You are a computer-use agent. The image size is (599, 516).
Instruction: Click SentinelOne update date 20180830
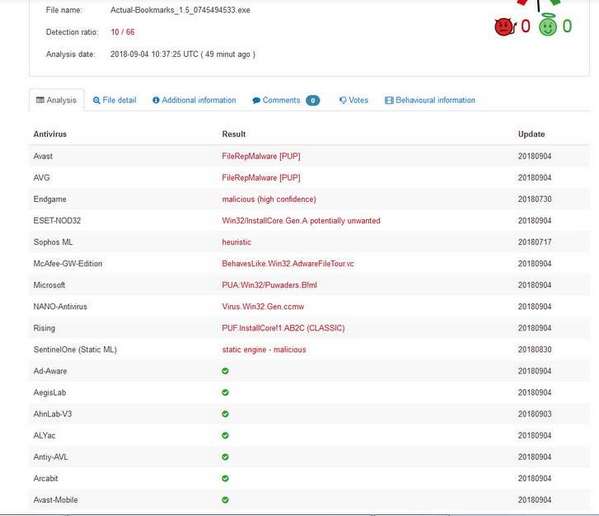pos(534,349)
